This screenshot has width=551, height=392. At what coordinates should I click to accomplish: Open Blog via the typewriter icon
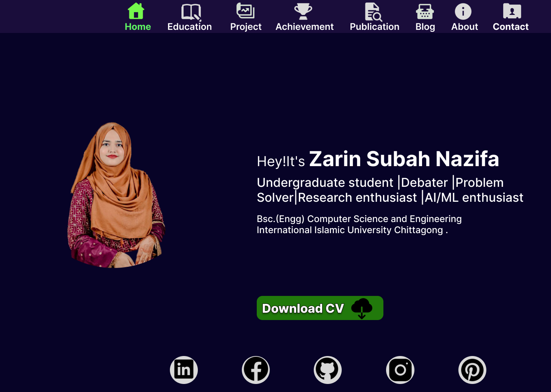425,11
